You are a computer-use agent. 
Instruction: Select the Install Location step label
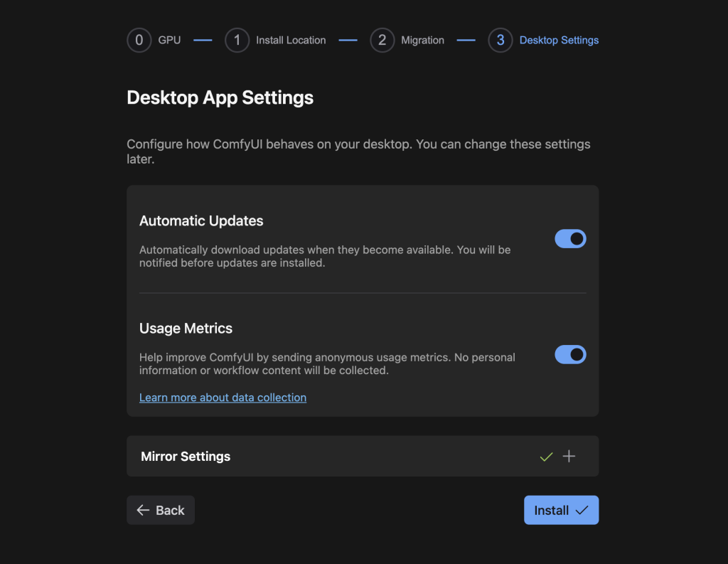[291, 41]
